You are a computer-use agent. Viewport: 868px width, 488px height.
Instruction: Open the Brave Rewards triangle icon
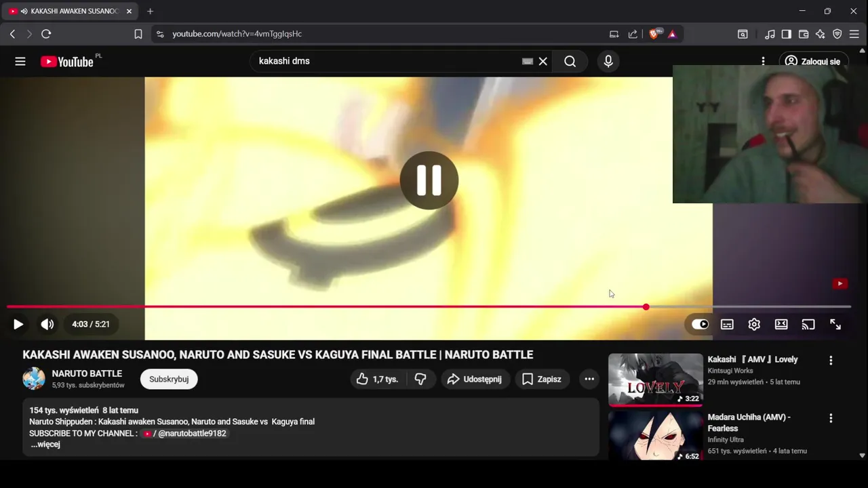click(x=672, y=34)
